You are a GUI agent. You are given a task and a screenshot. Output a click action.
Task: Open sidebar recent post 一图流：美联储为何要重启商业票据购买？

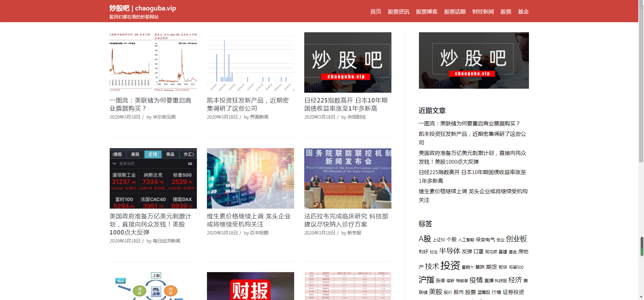coord(470,124)
